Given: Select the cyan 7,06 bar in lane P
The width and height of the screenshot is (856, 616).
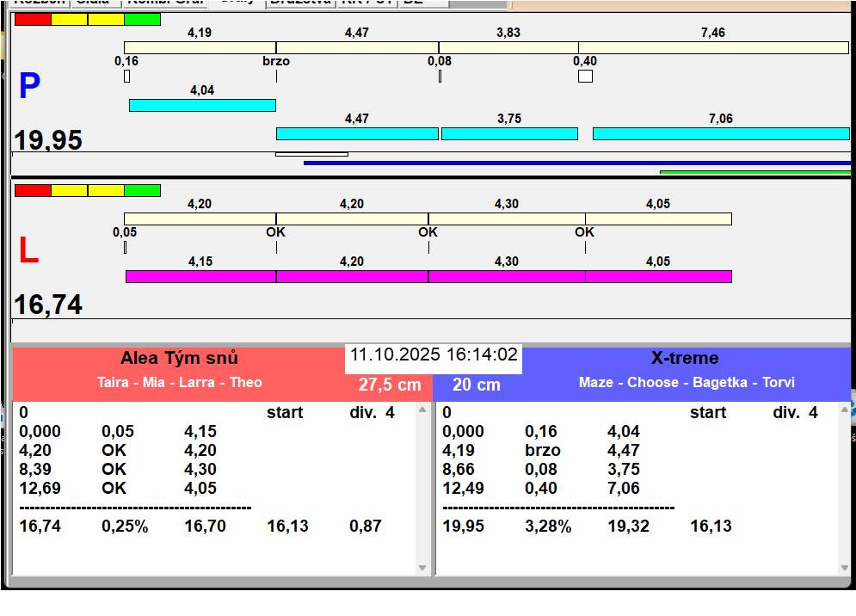Looking at the screenshot, I should 720,133.
